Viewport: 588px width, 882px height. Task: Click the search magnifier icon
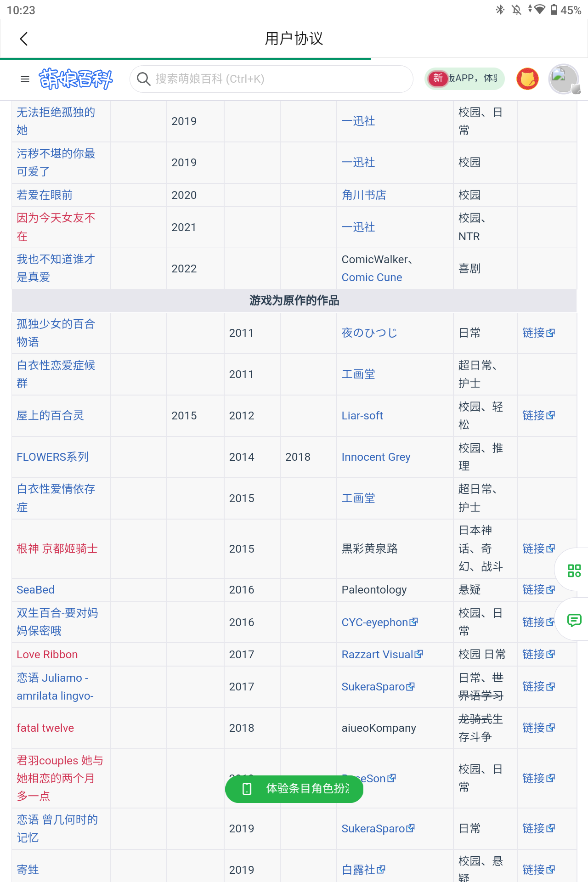click(143, 79)
